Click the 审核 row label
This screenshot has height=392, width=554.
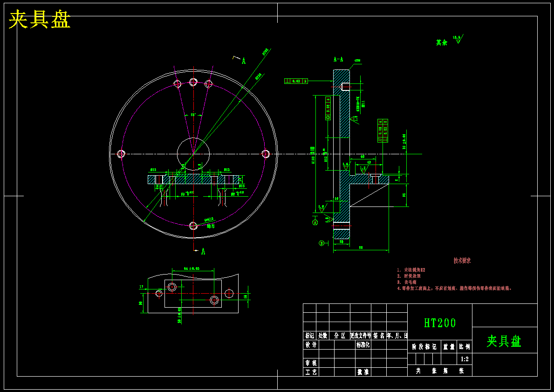311,363
